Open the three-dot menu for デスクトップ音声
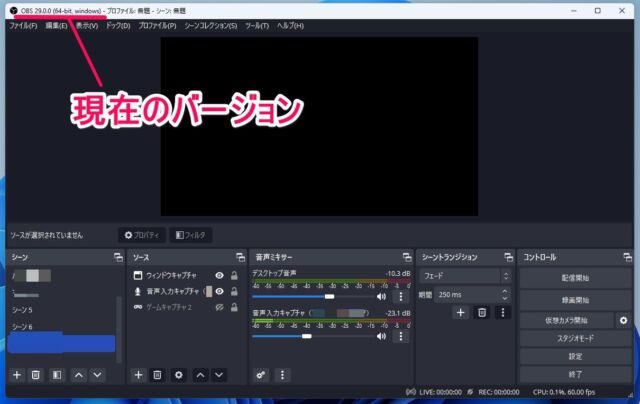The image size is (640, 404). [400, 296]
